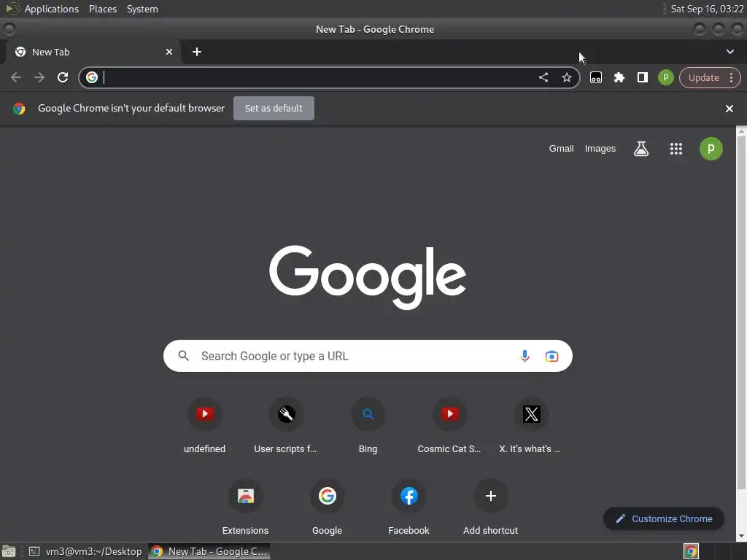This screenshot has width=747, height=560.
Task: Click the Chrome icon in the tray
Action: point(691,551)
